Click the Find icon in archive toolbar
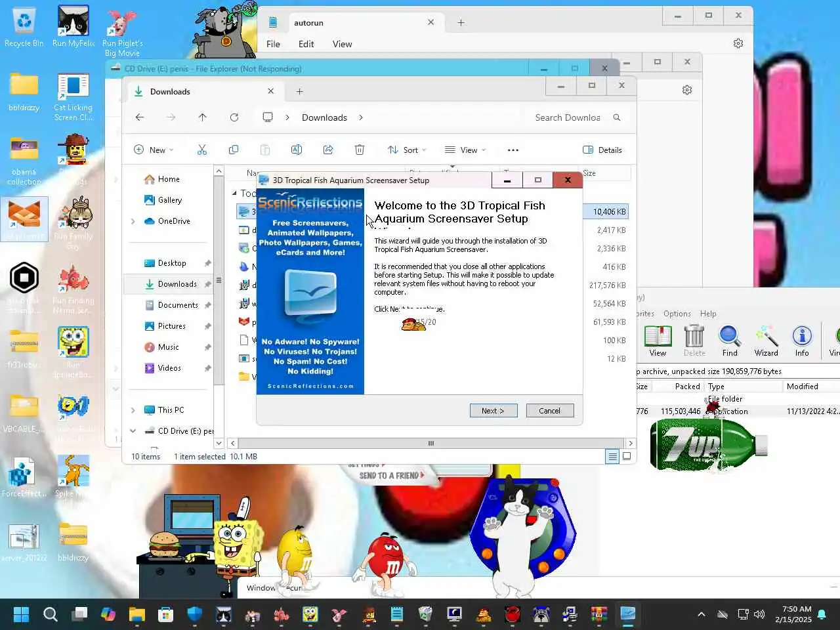The height and width of the screenshot is (630, 840). coord(730,341)
